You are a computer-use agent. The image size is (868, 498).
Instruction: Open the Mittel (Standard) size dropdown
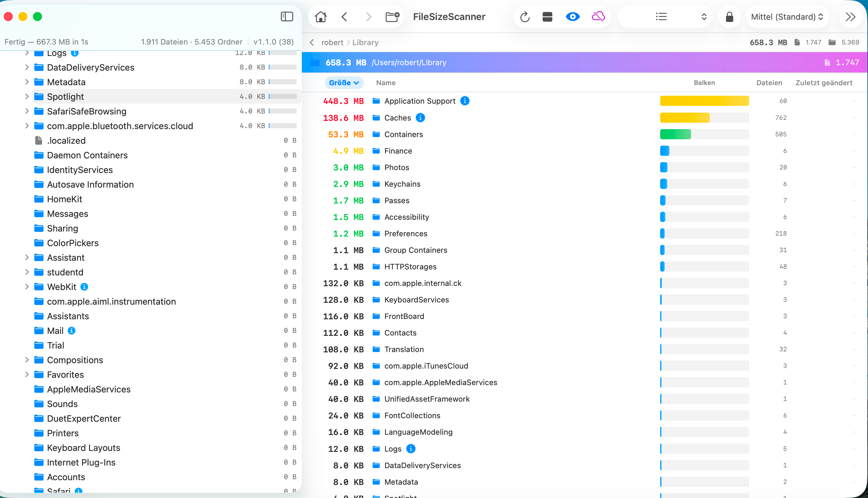787,17
